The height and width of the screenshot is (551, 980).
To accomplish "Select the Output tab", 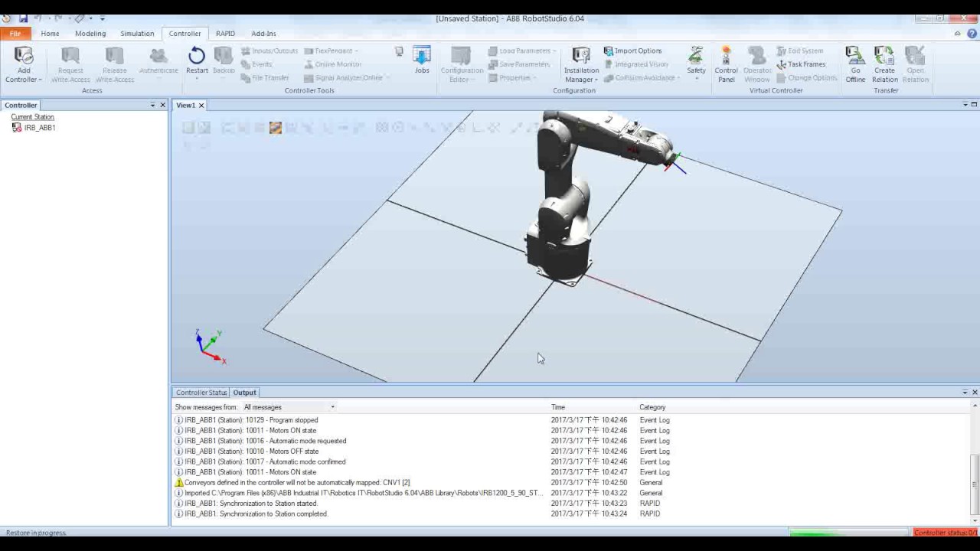I will [x=244, y=393].
